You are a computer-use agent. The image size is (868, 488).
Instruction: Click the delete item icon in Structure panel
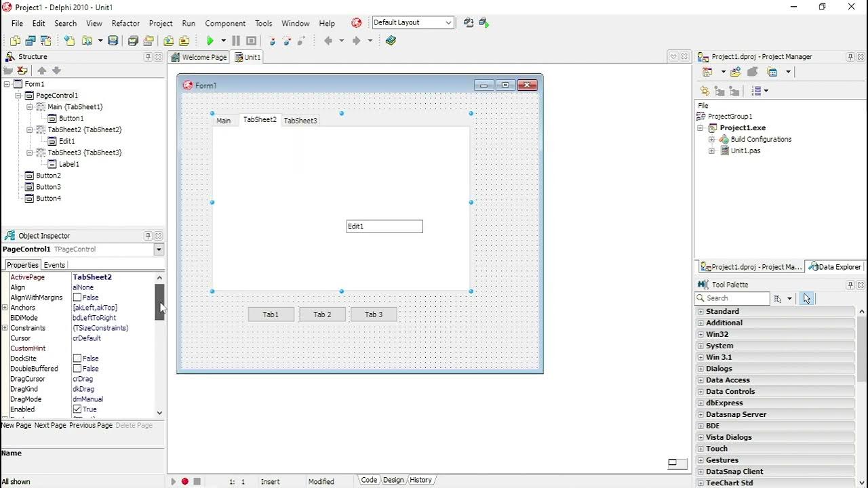pos(22,70)
